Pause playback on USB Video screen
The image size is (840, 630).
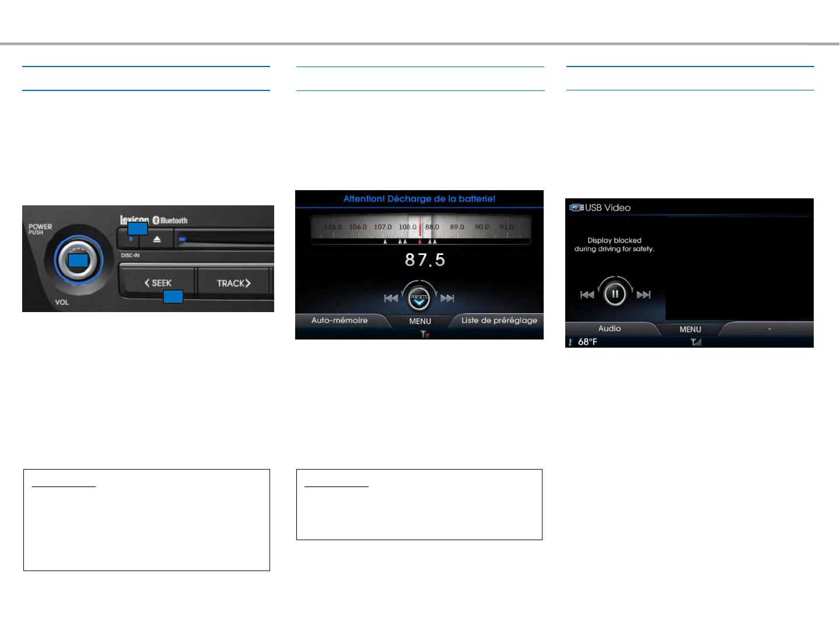coord(615,294)
